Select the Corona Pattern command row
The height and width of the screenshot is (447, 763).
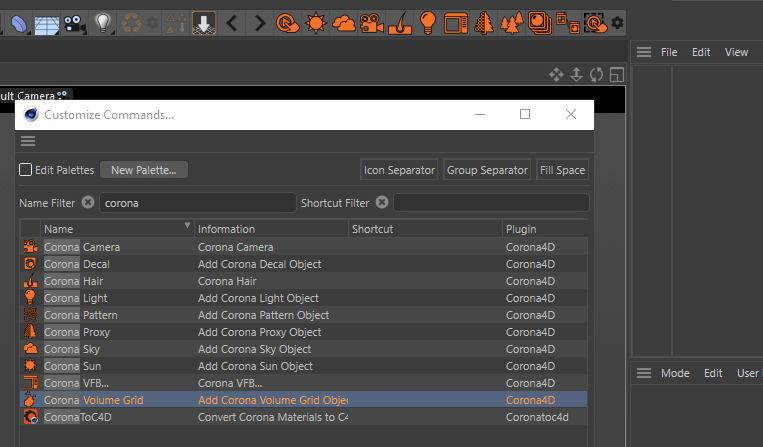coord(303,315)
